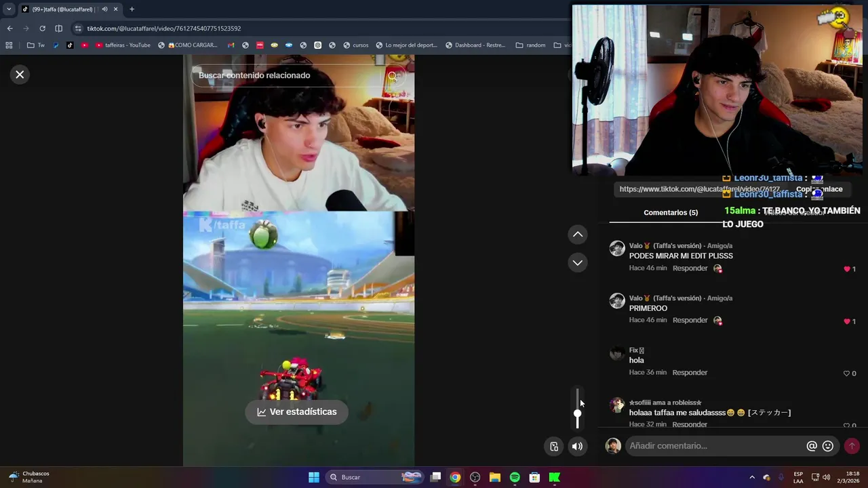868x488 pixels.
Task: Open Task View on the taskbar
Action: click(436, 477)
